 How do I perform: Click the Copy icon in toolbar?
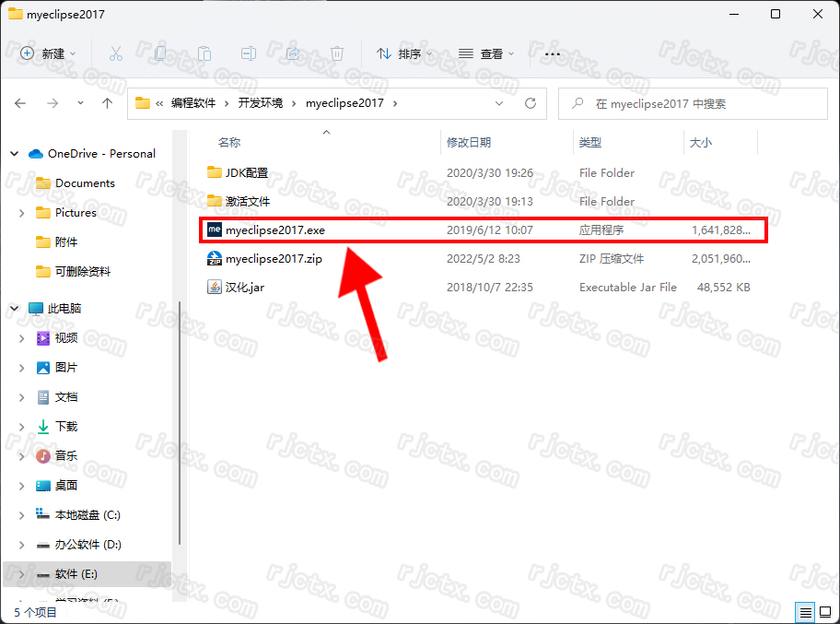tap(160, 53)
